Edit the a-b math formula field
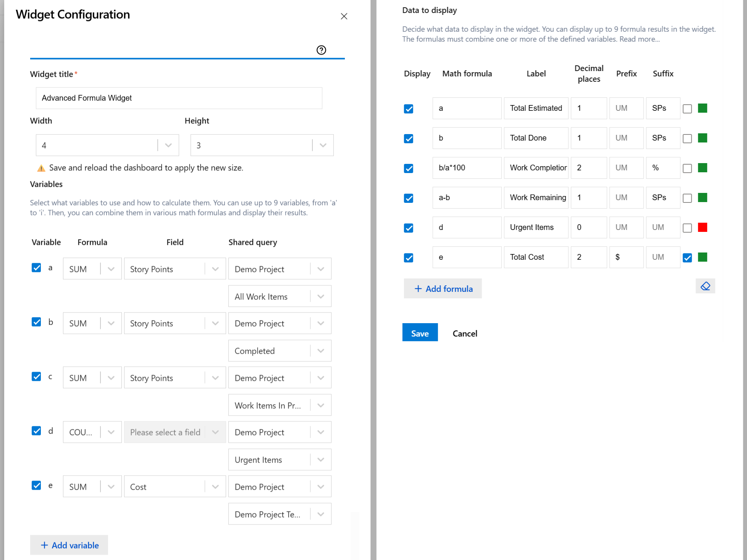The width and height of the screenshot is (747, 560). coord(467,197)
